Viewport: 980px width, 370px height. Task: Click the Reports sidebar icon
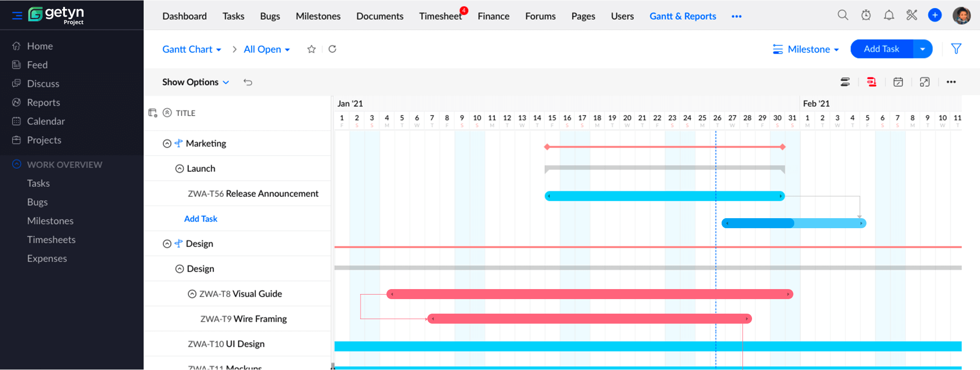tap(16, 102)
